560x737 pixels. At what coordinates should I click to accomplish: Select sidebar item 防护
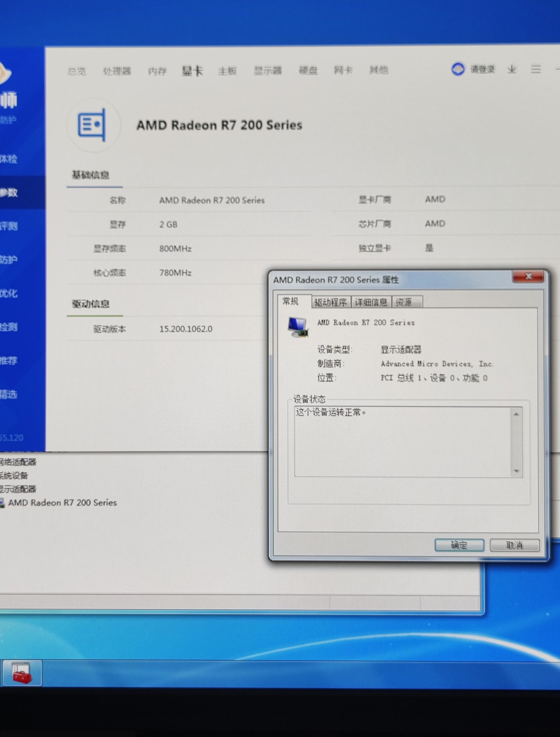click(9, 259)
